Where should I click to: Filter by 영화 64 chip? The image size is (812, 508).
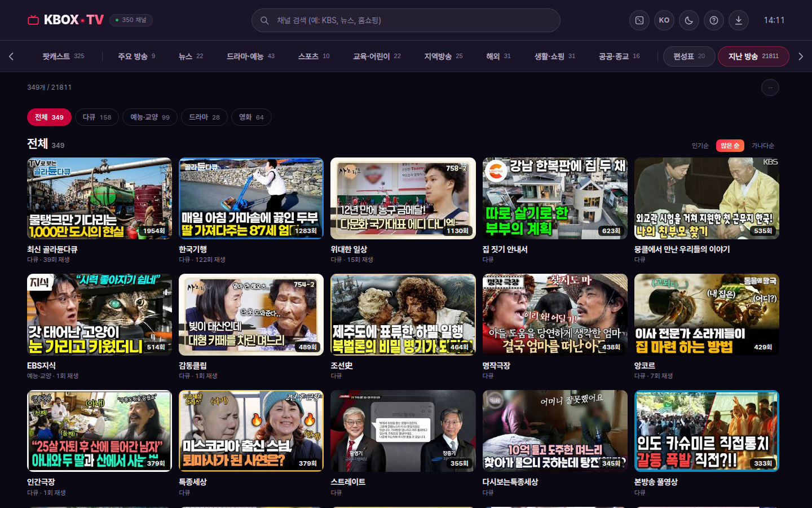coord(251,117)
